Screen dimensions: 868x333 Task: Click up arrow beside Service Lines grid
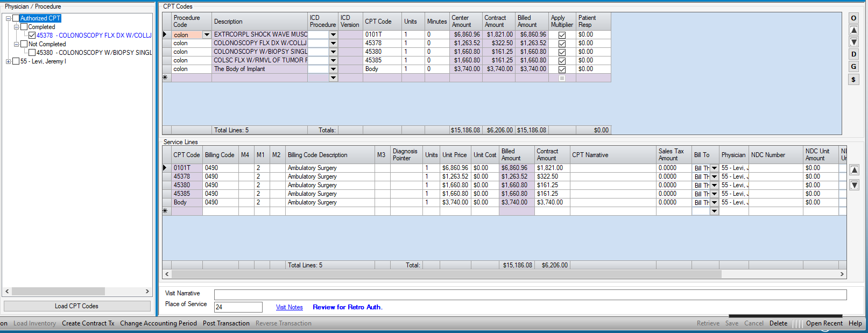854,170
